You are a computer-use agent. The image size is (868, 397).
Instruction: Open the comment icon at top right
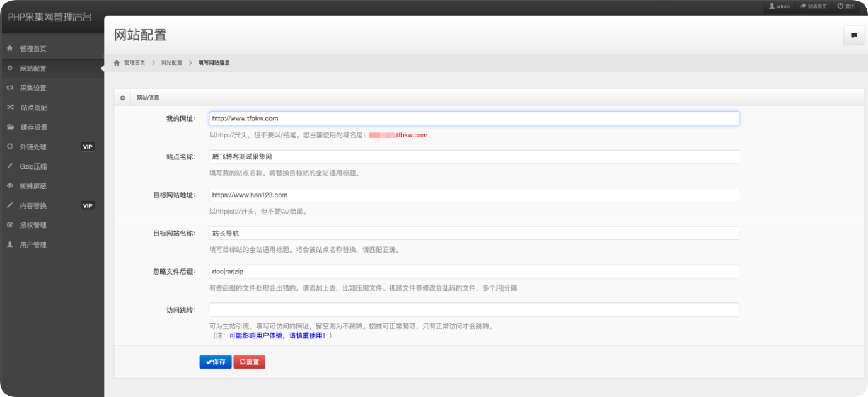click(854, 35)
